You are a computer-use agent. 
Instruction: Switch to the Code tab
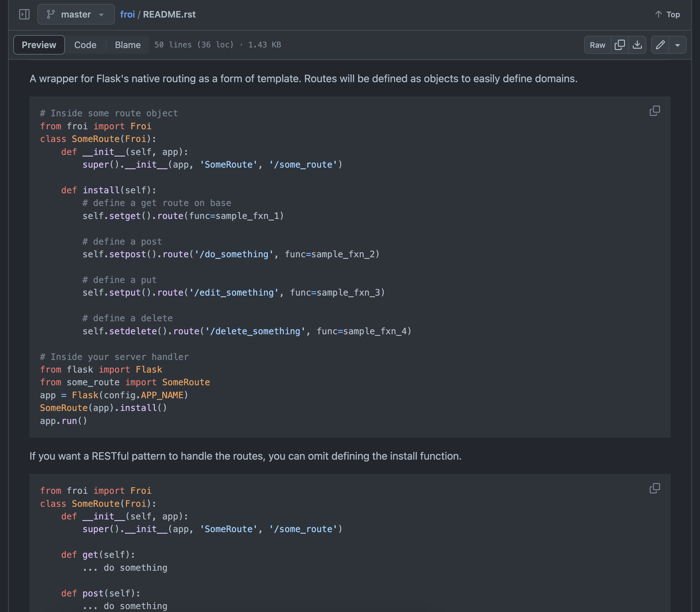[85, 45]
